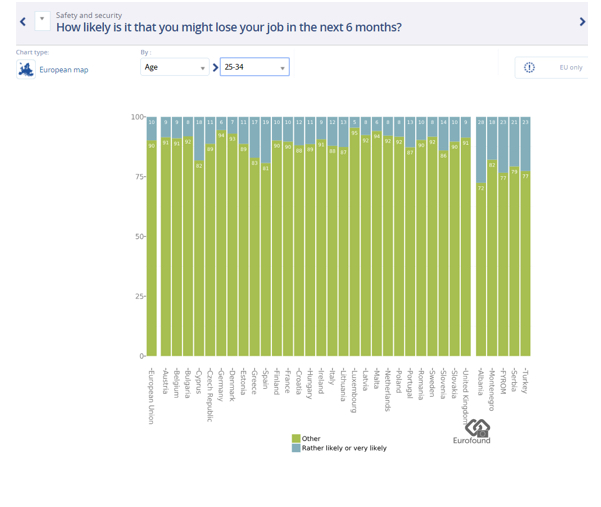Open the question topic selector arrow box
The image size is (601, 507).
click(x=42, y=19)
